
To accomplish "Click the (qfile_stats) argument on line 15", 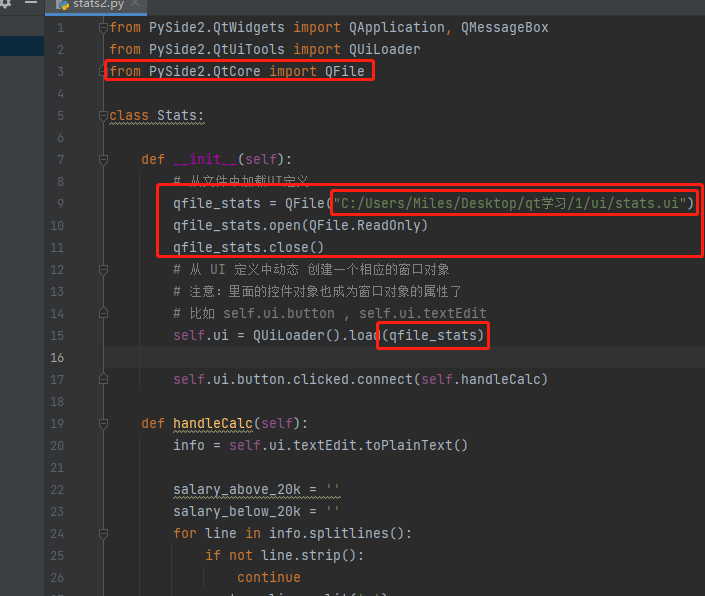I will (x=433, y=336).
